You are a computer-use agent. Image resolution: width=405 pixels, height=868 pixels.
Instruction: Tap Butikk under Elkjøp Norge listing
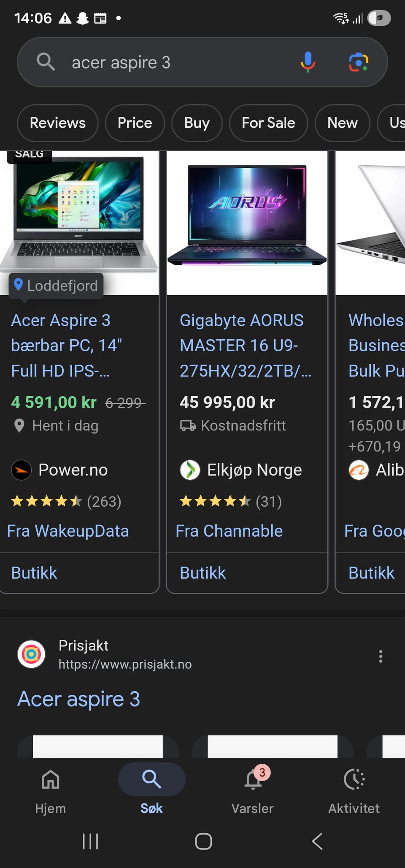click(203, 573)
